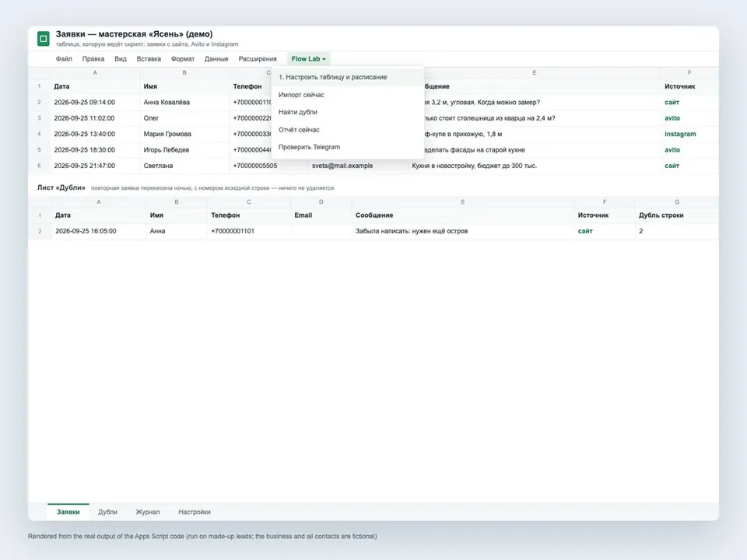Click avito source in Олег's row
The height and width of the screenshot is (560, 747).
(689, 118)
